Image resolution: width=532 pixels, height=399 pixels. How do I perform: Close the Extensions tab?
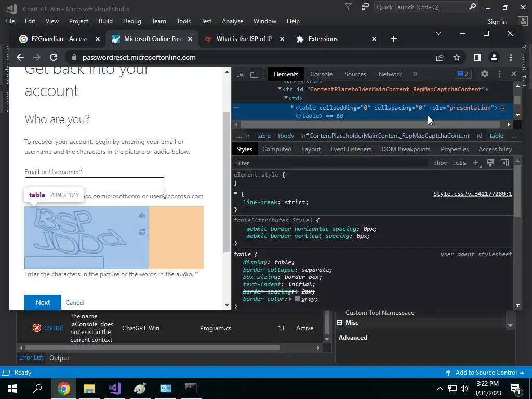point(374,39)
